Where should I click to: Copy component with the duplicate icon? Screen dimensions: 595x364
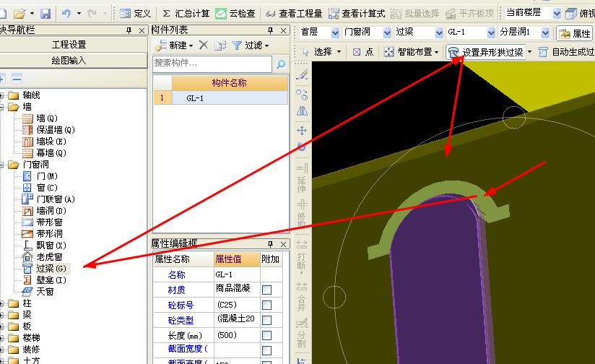click(220, 45)
